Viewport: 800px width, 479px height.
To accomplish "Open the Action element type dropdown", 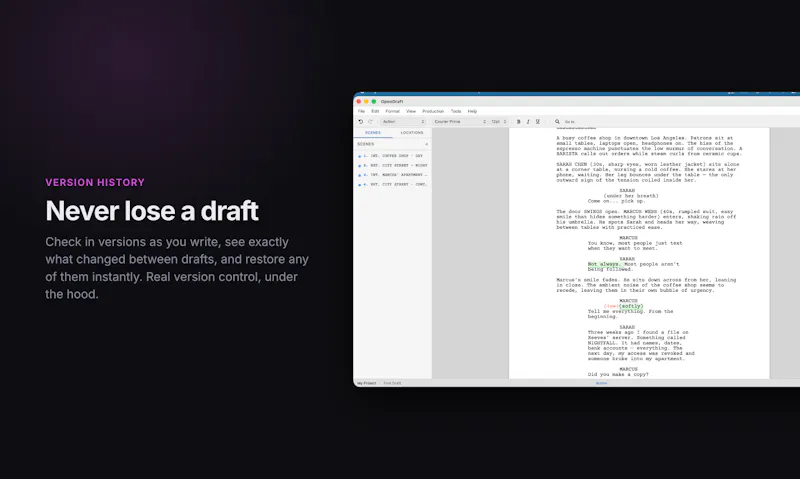I will (403, 121).
